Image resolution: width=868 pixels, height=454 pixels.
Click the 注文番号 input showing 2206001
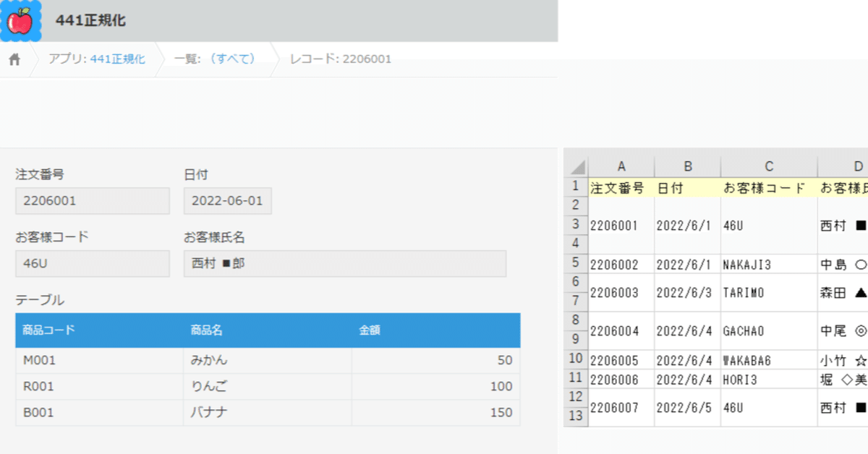92,200
